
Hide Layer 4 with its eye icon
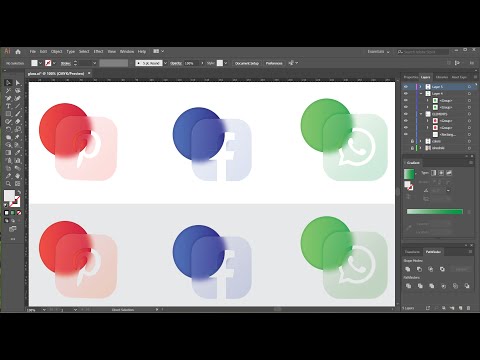tap(406, 93)
